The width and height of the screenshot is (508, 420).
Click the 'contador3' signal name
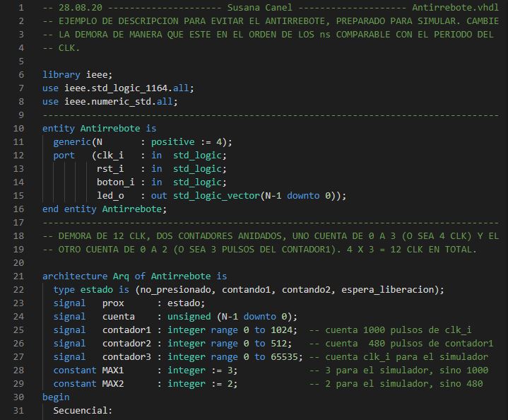coord(127,356)
